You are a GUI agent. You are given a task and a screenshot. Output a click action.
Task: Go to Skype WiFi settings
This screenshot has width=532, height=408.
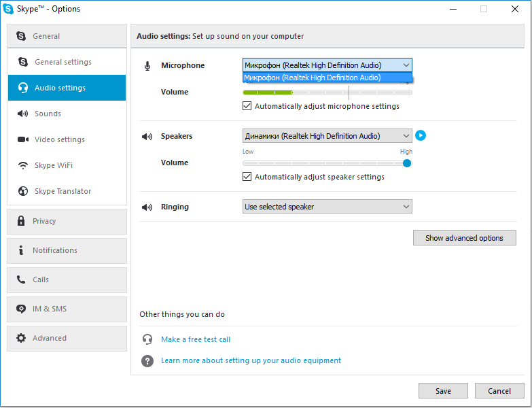tap(67, 165)
